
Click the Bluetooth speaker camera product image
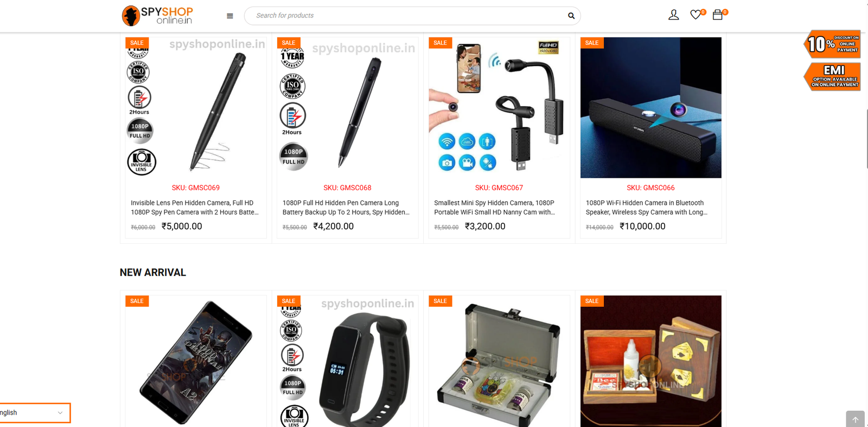[x=651, y=108]
